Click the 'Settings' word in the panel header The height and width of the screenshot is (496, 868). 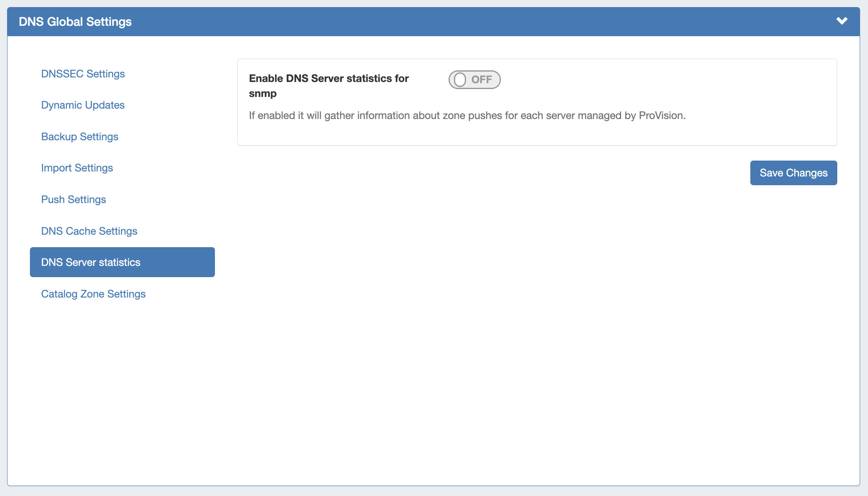point(108,22)
